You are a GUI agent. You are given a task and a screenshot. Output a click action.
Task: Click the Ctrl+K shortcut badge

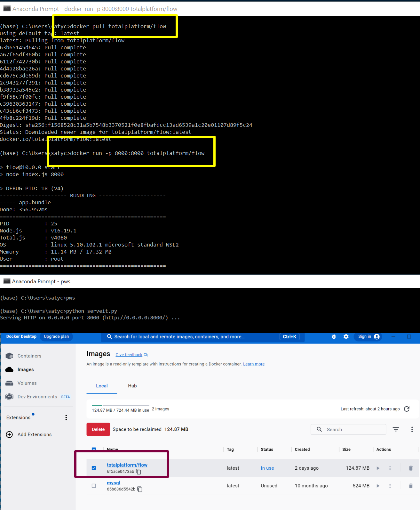289,337
